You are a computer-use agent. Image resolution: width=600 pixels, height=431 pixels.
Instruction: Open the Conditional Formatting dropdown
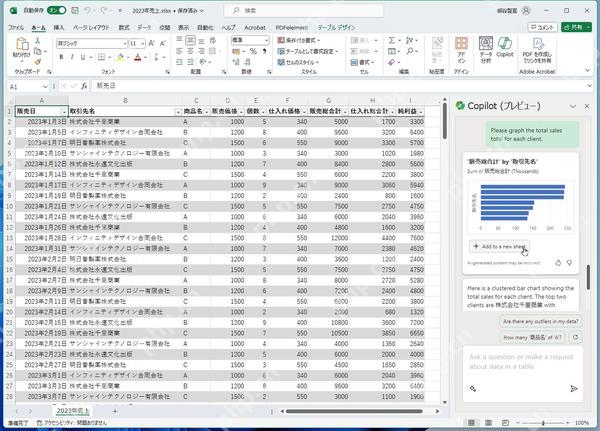click(x=299, y=40)
